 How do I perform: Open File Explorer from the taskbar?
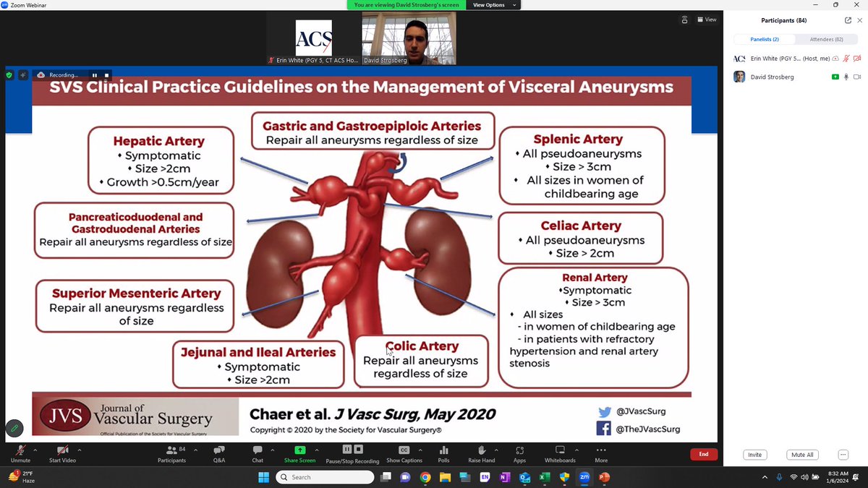[x=445, y=476]
